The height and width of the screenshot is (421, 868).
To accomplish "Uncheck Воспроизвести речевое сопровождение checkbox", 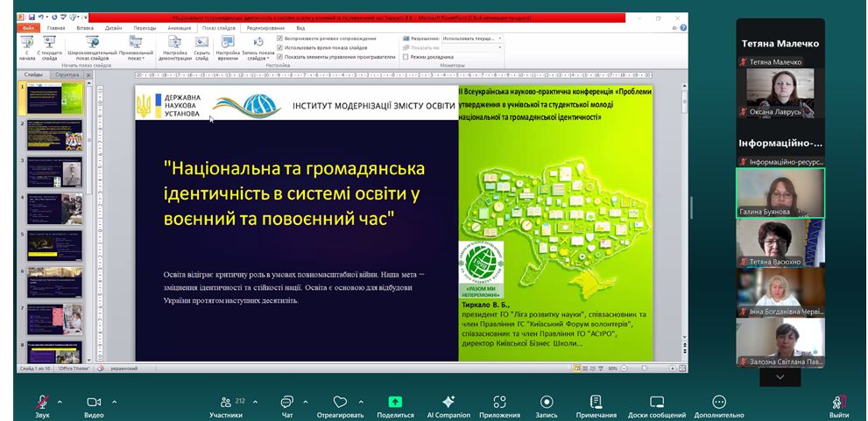I will pyautogui.click(x=279, y=39).
